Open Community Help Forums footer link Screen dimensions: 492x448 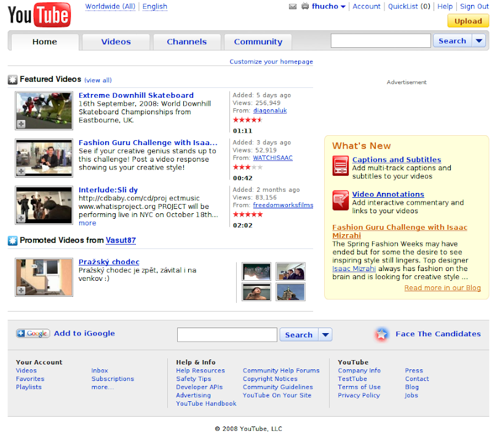pos(281,371)
